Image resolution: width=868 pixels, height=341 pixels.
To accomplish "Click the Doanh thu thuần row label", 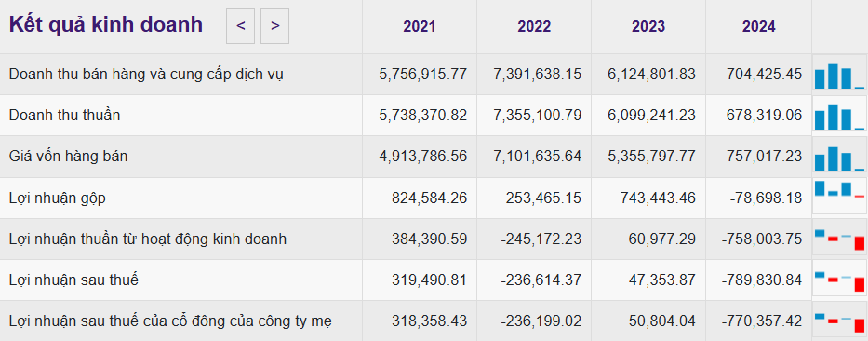I will (64, 116).
